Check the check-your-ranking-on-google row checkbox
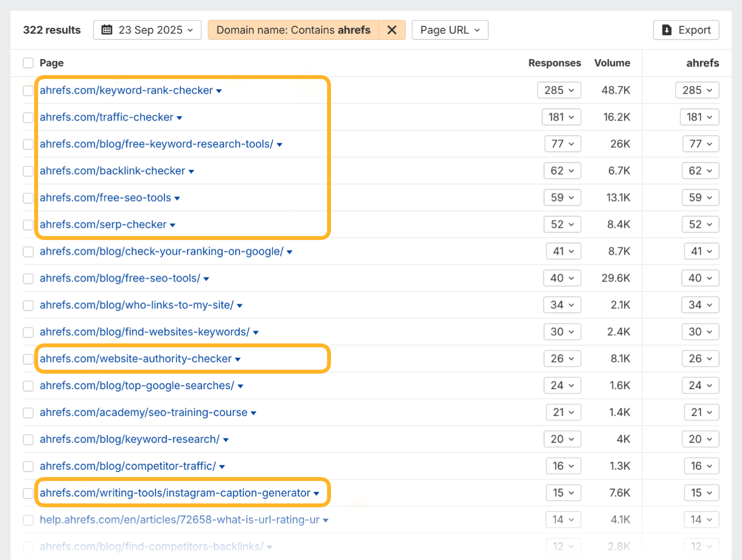Viewport: 742px width, 560px height. coord(28,252)
